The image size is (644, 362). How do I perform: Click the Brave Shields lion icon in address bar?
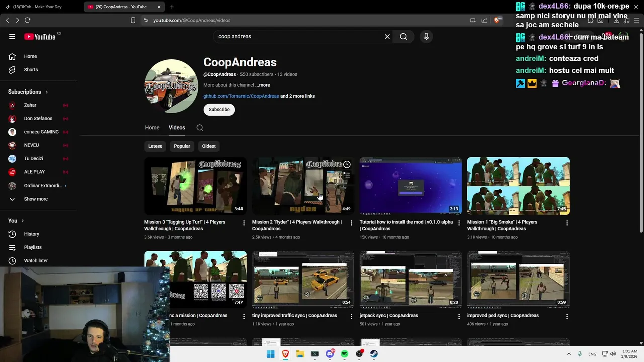point(497,20)
